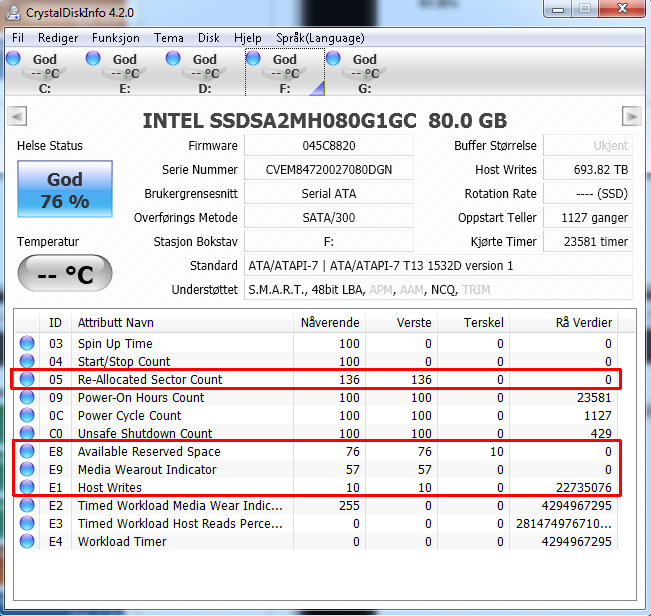Sort by Verste column header
651x616 pixels.
tap(401, 323)
